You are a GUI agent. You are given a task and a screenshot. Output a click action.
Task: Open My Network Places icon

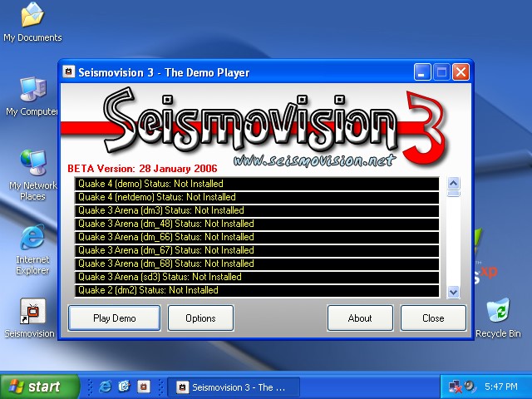(32, 164)
